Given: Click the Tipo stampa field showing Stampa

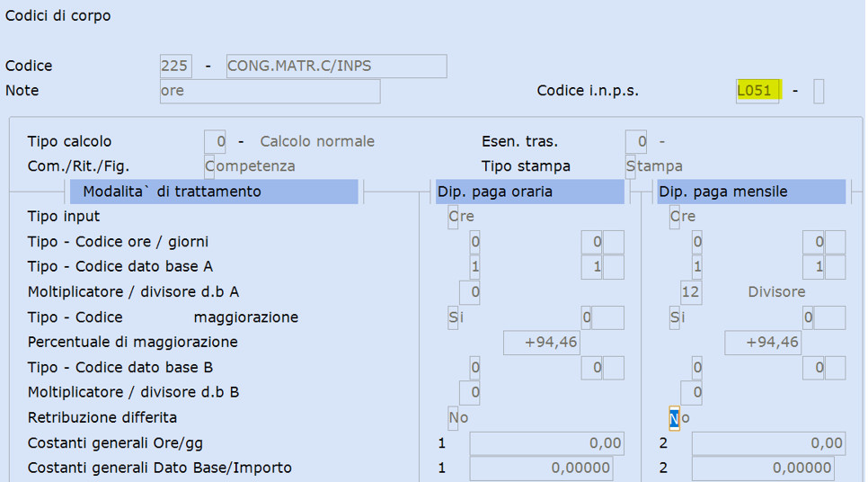Looking at the screenshot, I should pos(631,166).
